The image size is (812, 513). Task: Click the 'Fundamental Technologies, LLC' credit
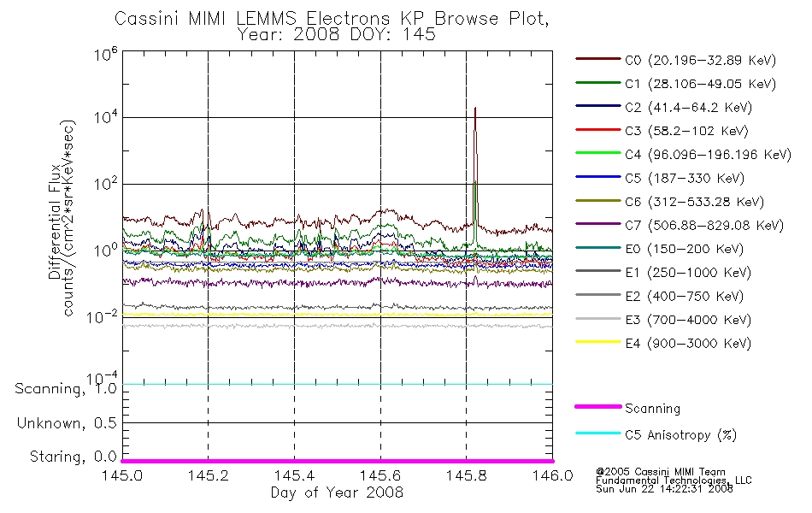coord(674,481)
